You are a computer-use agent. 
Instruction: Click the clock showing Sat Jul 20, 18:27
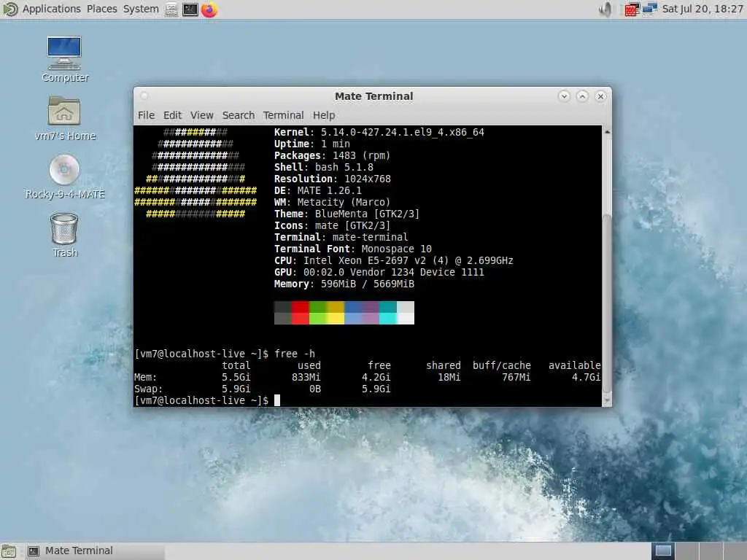point(703,9)
